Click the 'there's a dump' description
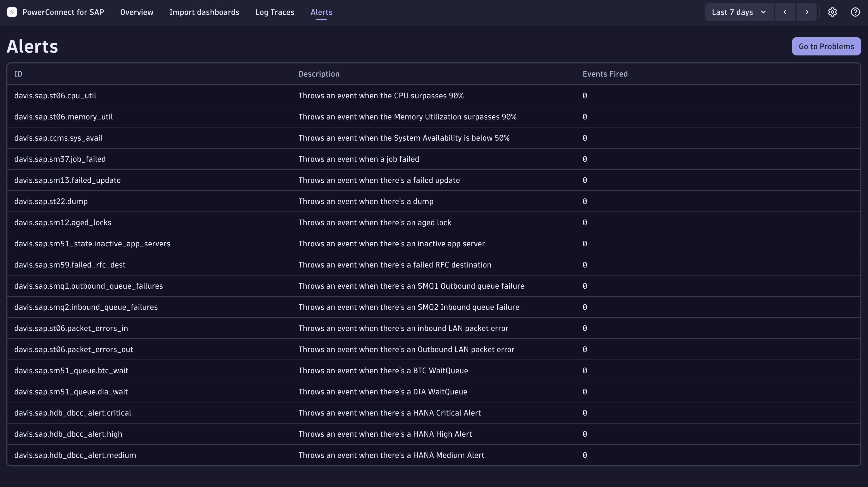The height and width of the screenshot is (487, 868). point(366,201)
